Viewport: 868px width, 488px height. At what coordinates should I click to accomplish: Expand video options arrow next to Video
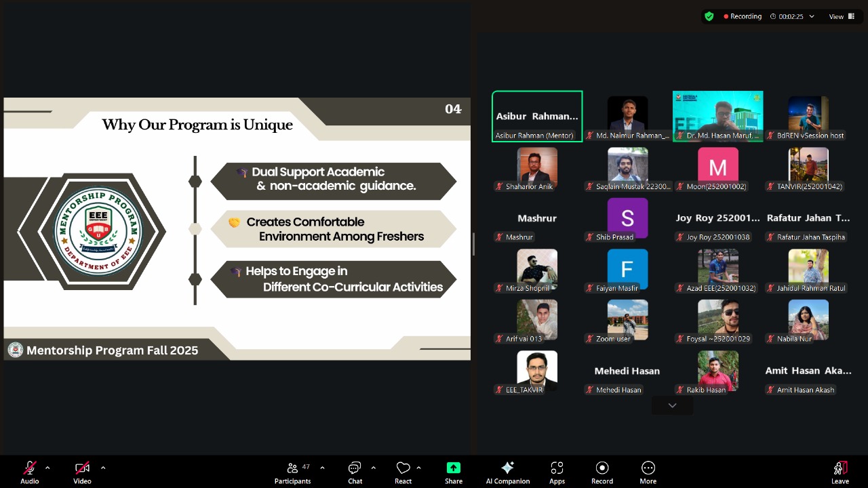[103, 468]
